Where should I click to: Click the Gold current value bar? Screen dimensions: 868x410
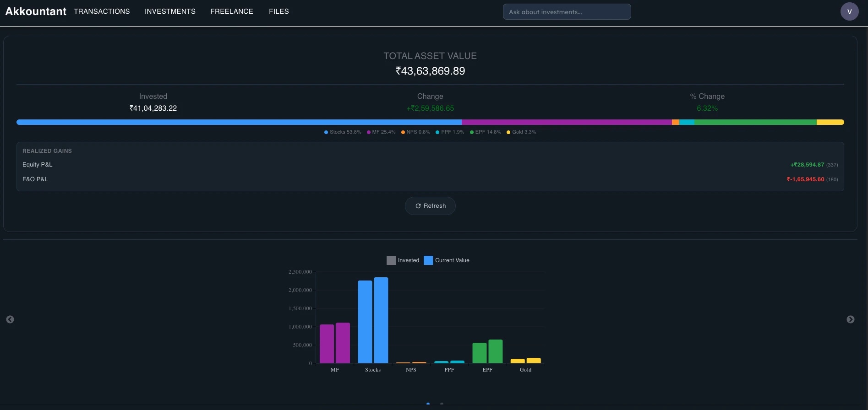coord(534,361)
